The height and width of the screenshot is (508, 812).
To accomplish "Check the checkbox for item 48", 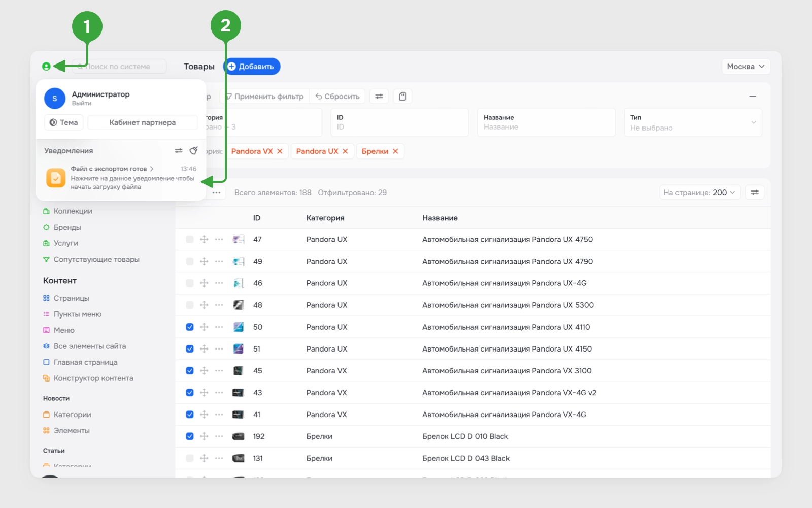I will pos(190,305).
